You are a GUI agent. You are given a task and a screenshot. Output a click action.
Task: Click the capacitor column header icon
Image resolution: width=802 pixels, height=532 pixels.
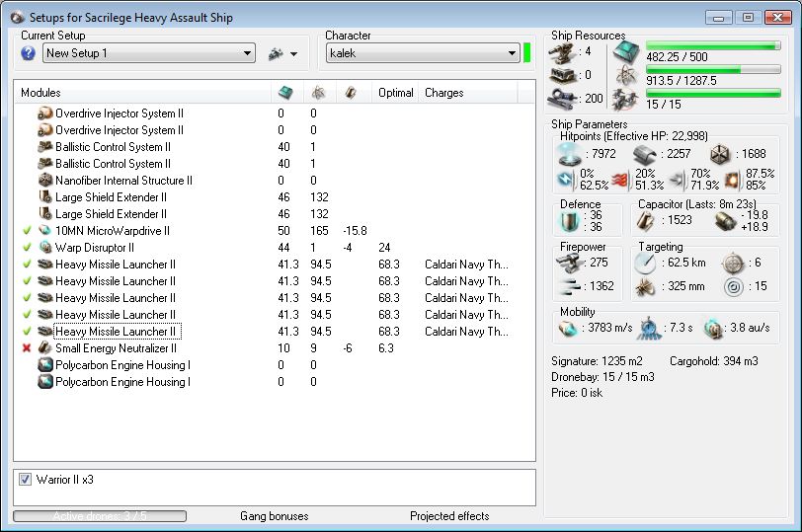pos(350,93)
